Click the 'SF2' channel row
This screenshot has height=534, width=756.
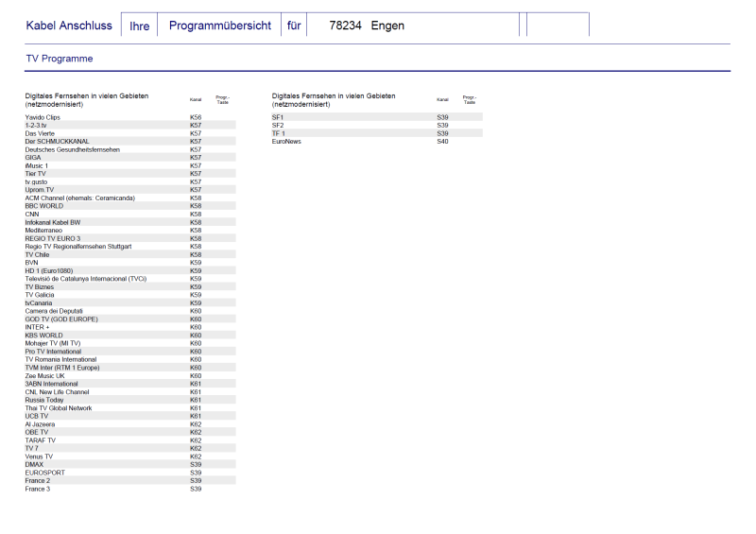coord(377,126)
